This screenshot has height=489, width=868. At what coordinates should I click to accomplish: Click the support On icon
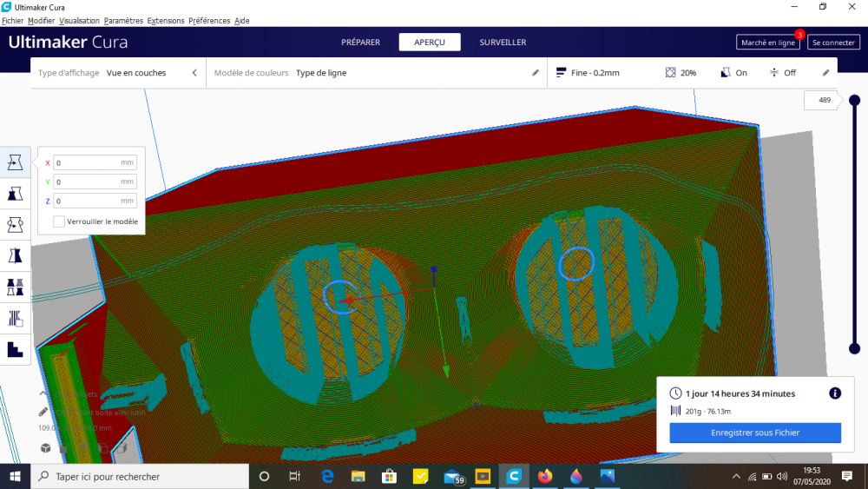[x=725, y=73]
